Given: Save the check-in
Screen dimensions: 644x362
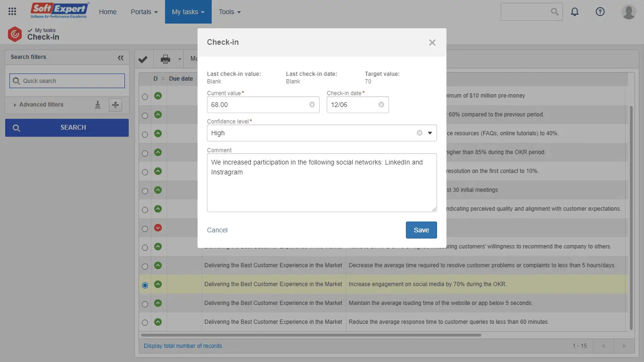Looking at the screenshot, I should pos(421,230).
